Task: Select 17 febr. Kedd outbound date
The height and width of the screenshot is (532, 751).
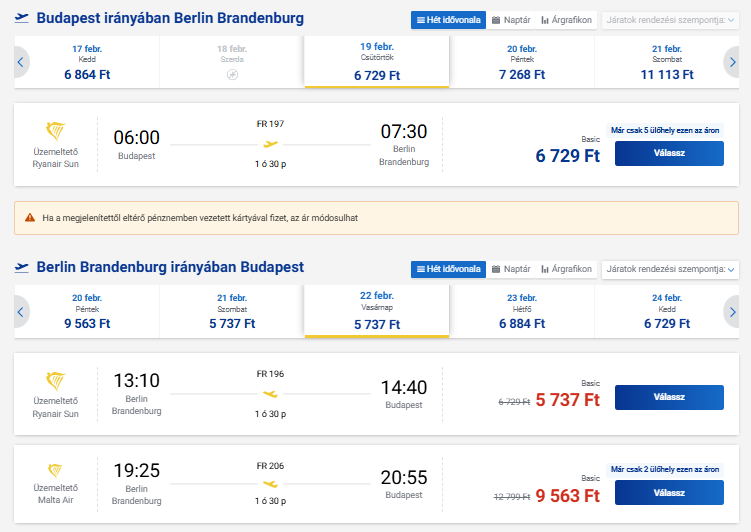Action: pos(87,62)
